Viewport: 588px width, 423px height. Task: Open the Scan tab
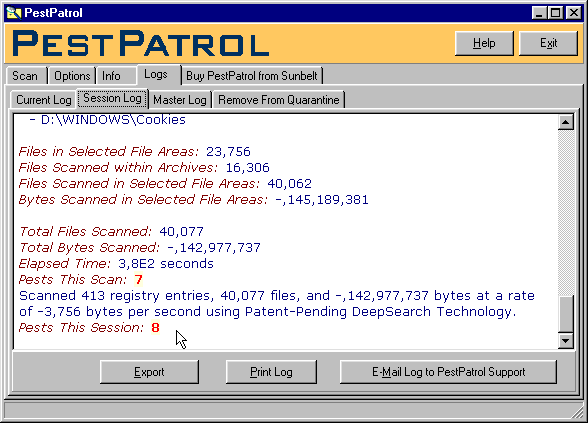pyautogui.click(x=26, y=76)
